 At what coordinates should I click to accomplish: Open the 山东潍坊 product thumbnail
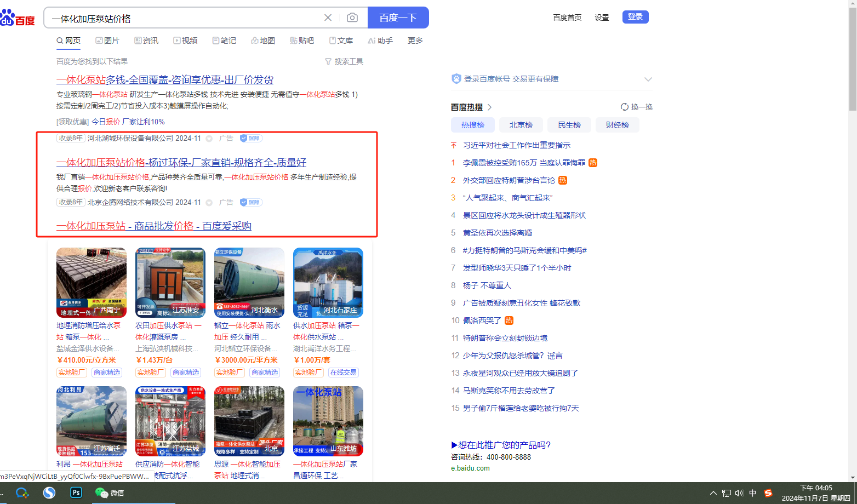328,421
